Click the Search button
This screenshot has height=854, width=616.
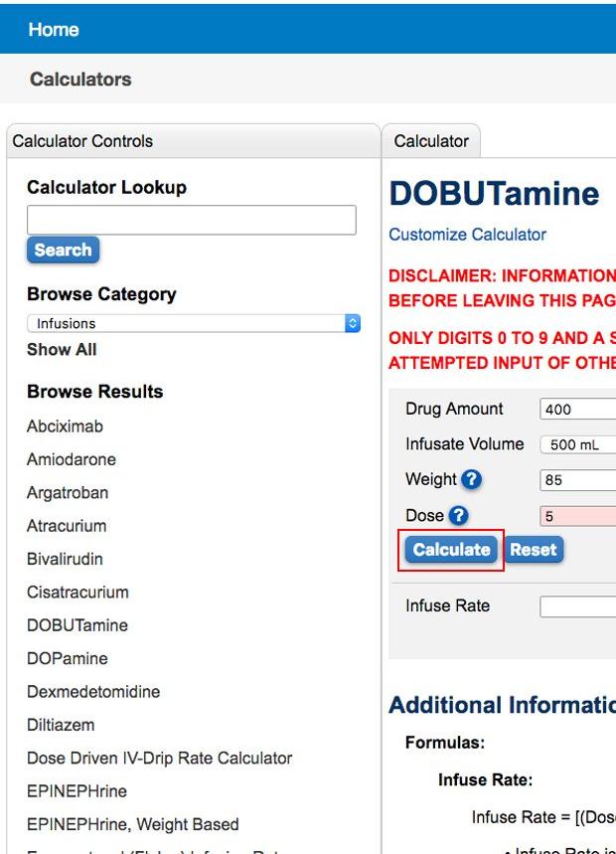click(x=63, y=251)
